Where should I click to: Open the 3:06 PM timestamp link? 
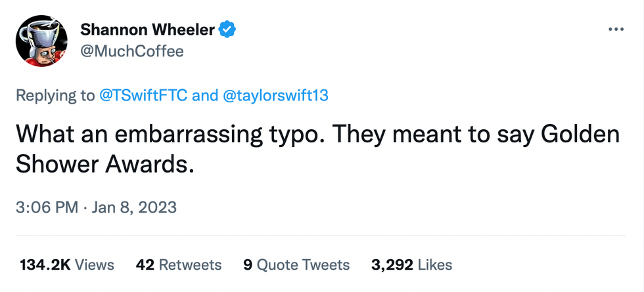click(47, 207)
